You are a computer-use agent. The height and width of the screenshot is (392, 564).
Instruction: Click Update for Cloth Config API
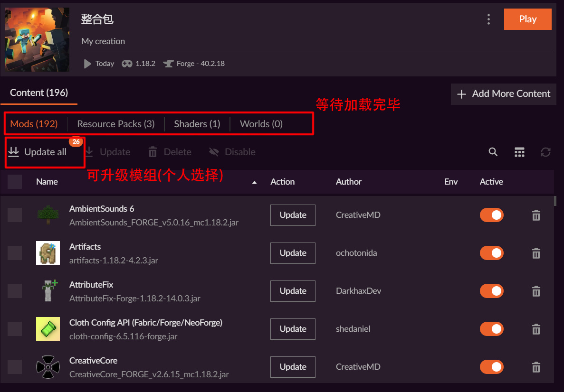click(293, 329)
